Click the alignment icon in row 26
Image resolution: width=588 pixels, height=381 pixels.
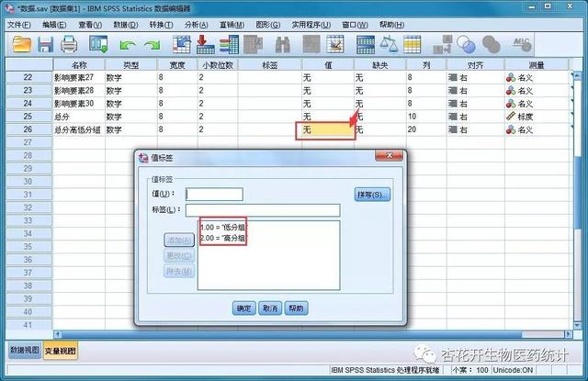click(x=453, y=129)
